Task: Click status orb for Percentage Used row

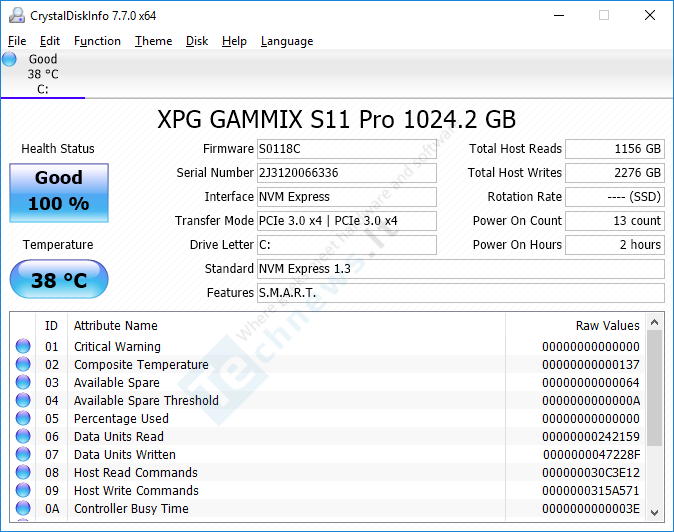Action: [x=23, y=419]
